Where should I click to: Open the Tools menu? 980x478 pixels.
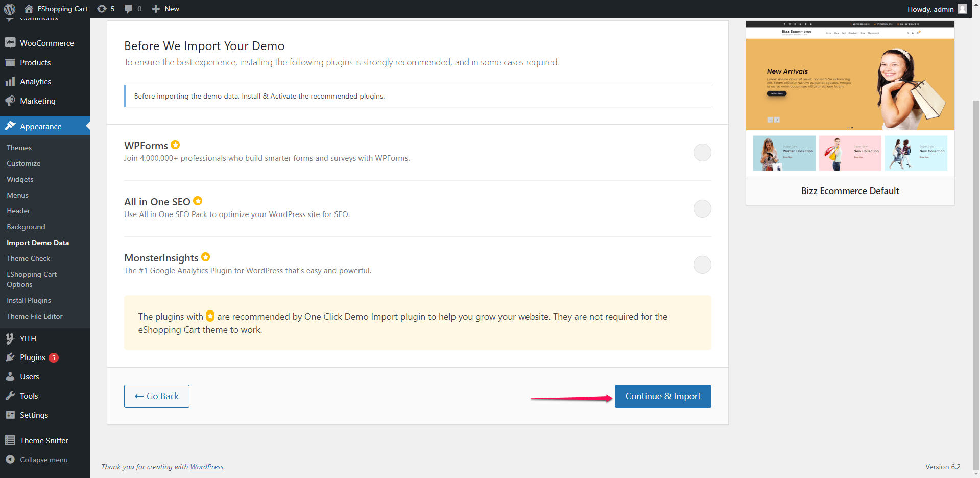coord(45,396)
